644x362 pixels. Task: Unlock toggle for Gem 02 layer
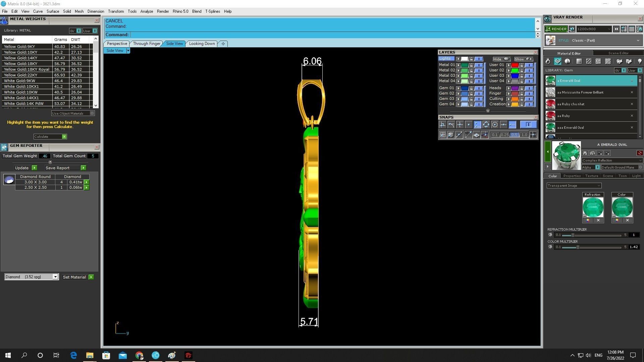pyautogui.click(x=471, y=94)
